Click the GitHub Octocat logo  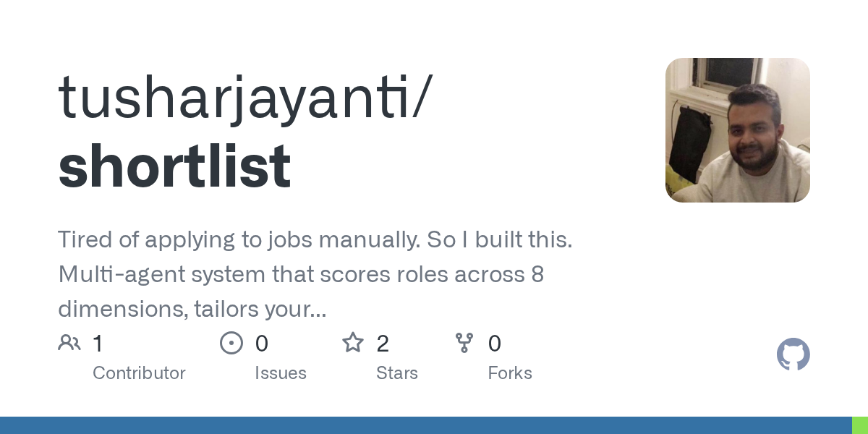point(793,354)
